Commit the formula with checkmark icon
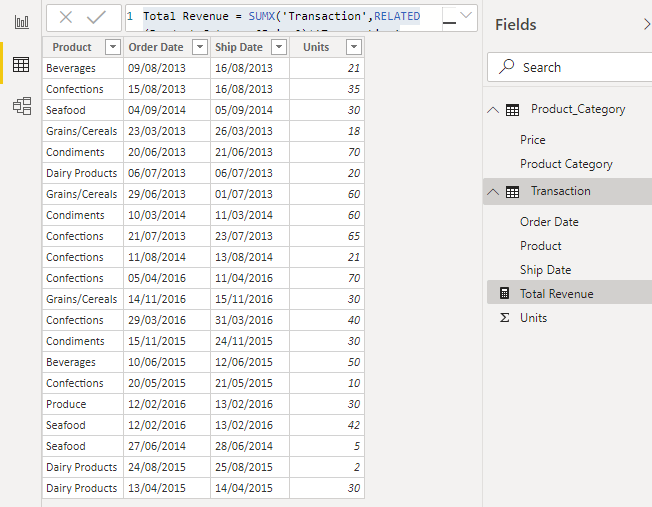This screenshot has width=652, height=507. tap(96, 17)
